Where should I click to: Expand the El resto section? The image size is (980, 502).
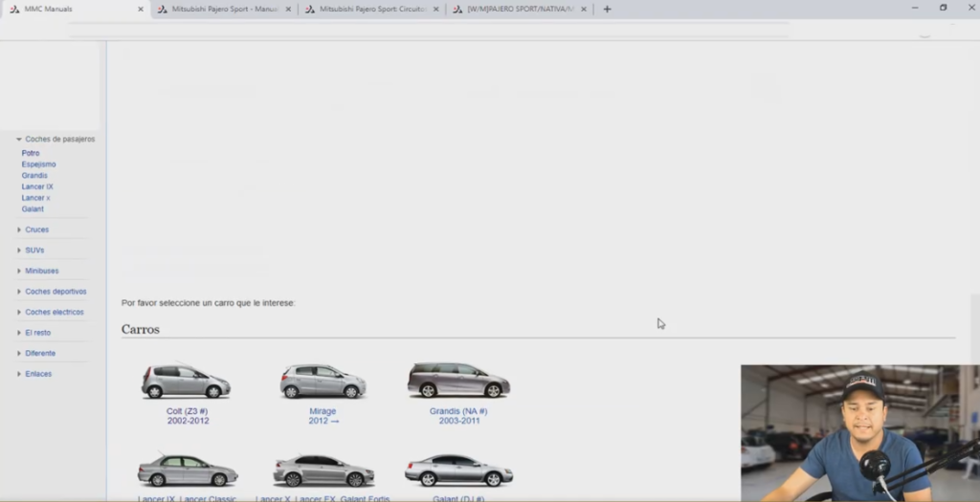(19, 333)
